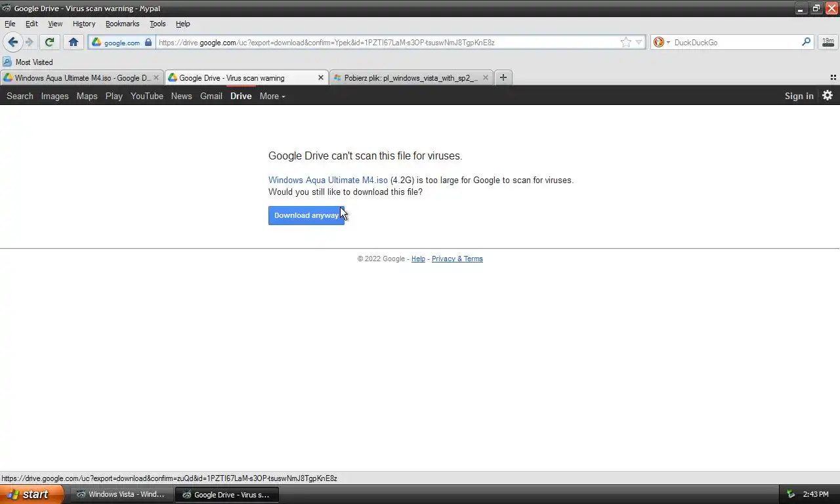
Task: Open Maps from the Google bar
Action: 87,96
